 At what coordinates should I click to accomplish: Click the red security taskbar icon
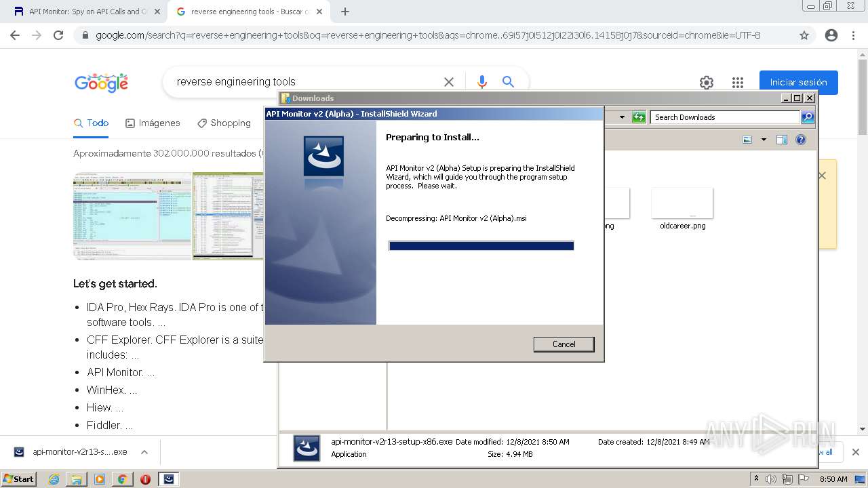coord(145,479)
